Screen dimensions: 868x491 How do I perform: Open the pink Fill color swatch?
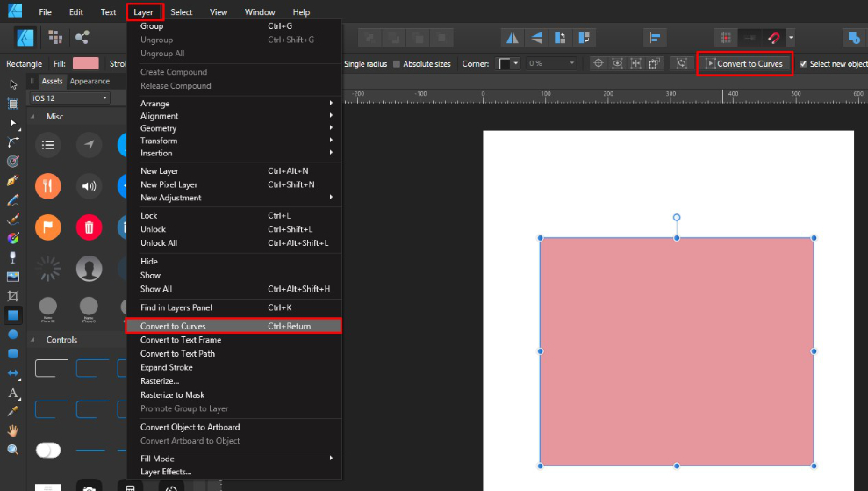tap(85, 63)
